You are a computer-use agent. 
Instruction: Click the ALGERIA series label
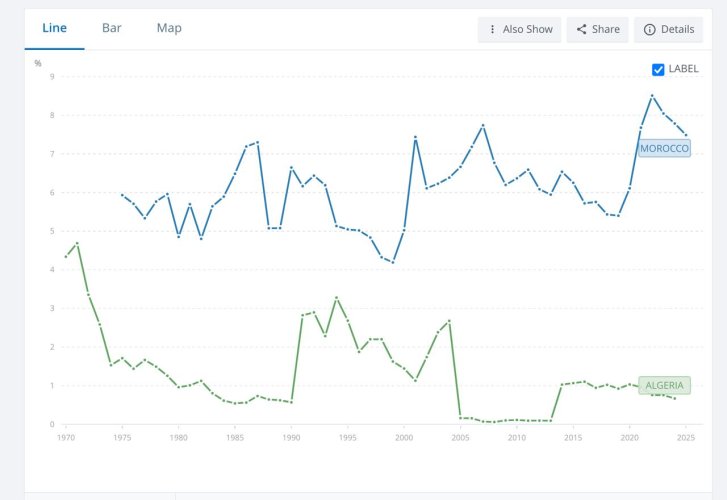[664, 385]
